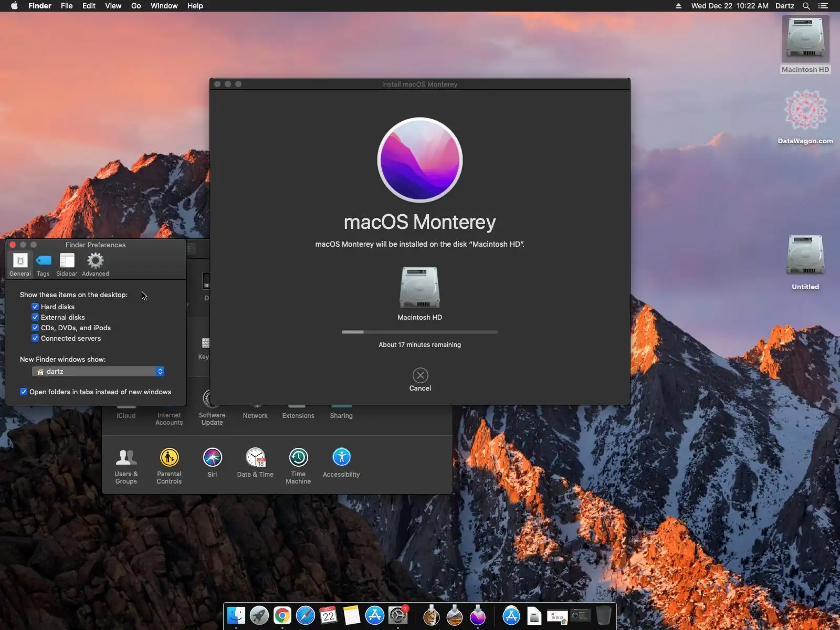
Task: Click the Software Update label
Action: pyautogui.click(x=212, y=419)
